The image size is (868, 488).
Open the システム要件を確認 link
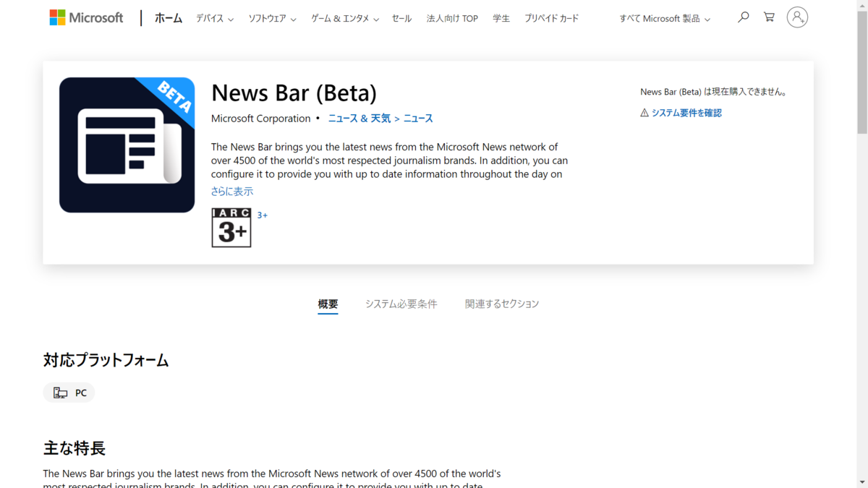click(686, 113)
